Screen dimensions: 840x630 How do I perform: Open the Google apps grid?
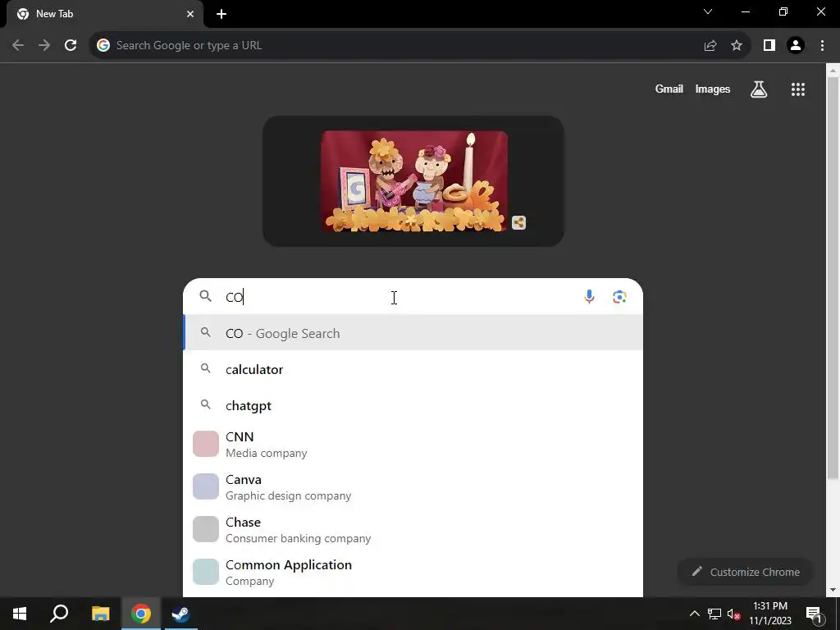(798, 89)
